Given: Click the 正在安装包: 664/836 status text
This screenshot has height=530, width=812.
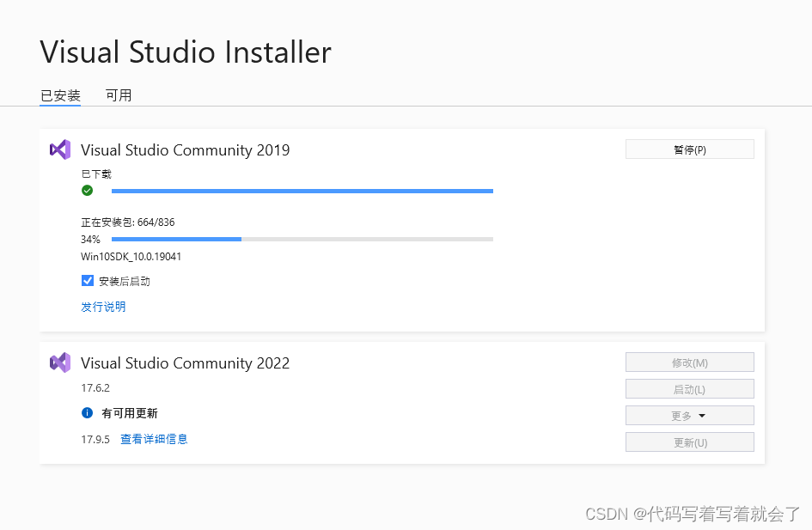Looking at the screenshot, I should [x=128, y=222].
